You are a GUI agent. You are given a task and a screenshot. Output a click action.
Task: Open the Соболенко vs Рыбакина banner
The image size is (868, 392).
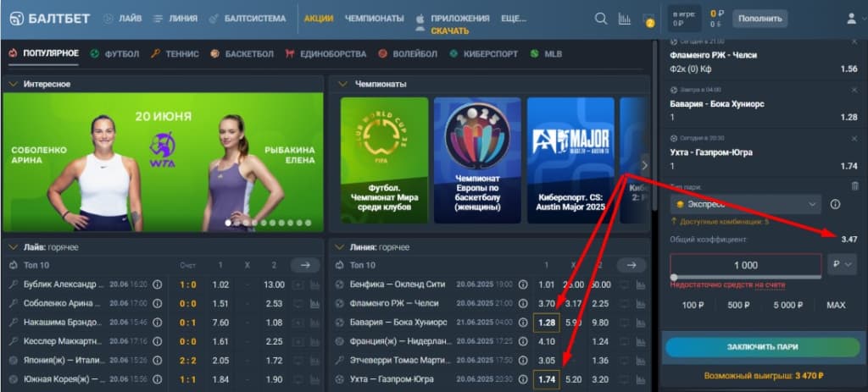click(163, 162)
